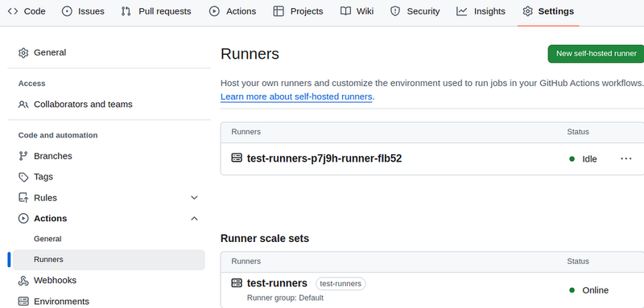Select General under Actions in the sidebar
644x308 pixels.
[x=47, y=239]
